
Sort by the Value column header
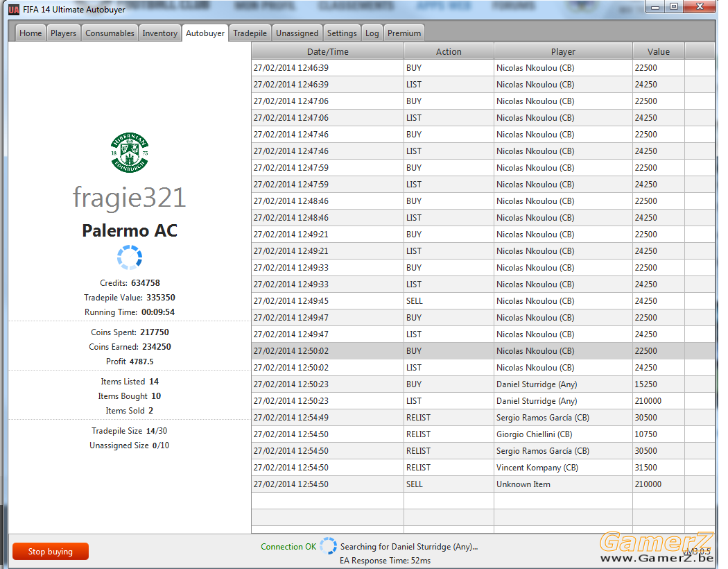click(x=659, y=51)
